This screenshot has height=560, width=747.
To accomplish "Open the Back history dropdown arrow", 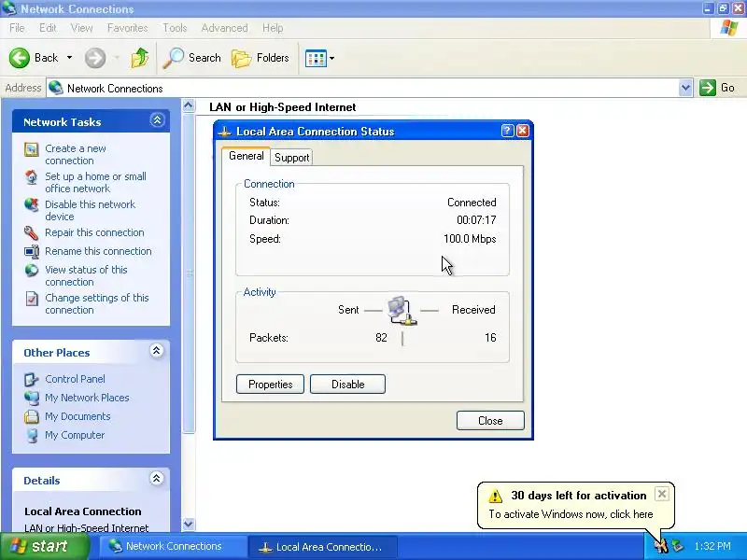I will pyautogui.click(x=69, y=58).
